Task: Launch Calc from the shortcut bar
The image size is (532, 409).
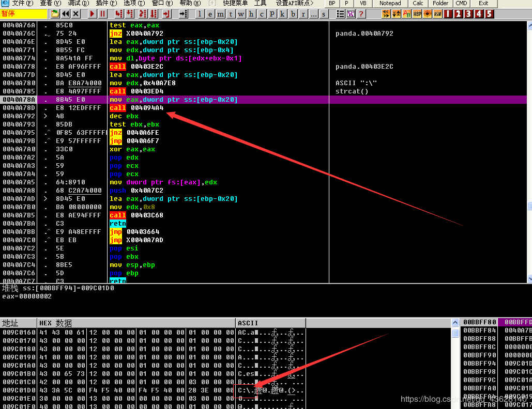Action: [x=418, y=4]
